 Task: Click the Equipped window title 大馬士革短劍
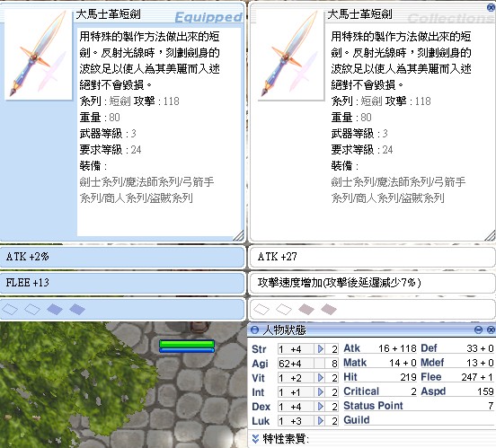click(108, 13)
